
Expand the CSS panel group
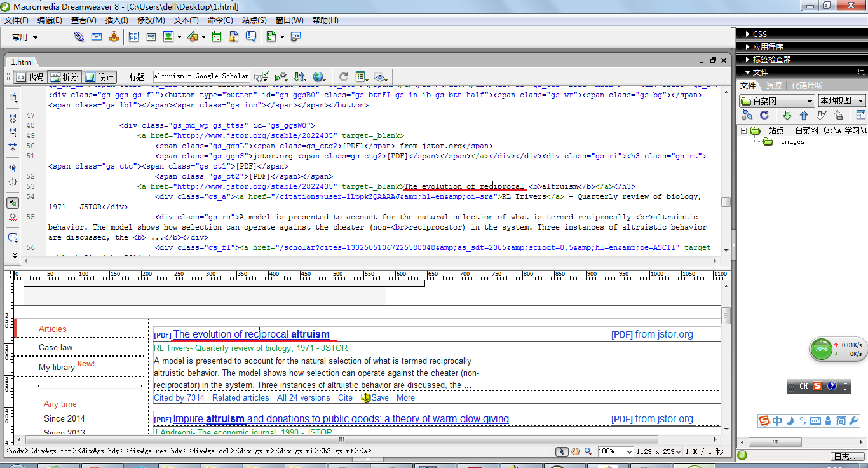(x=759, y=34)
